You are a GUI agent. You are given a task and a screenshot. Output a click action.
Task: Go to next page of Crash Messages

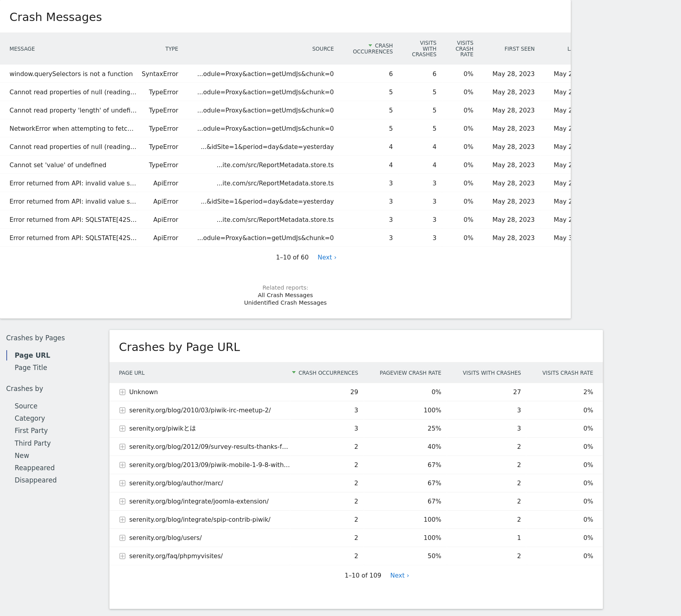tap(327, 257)
